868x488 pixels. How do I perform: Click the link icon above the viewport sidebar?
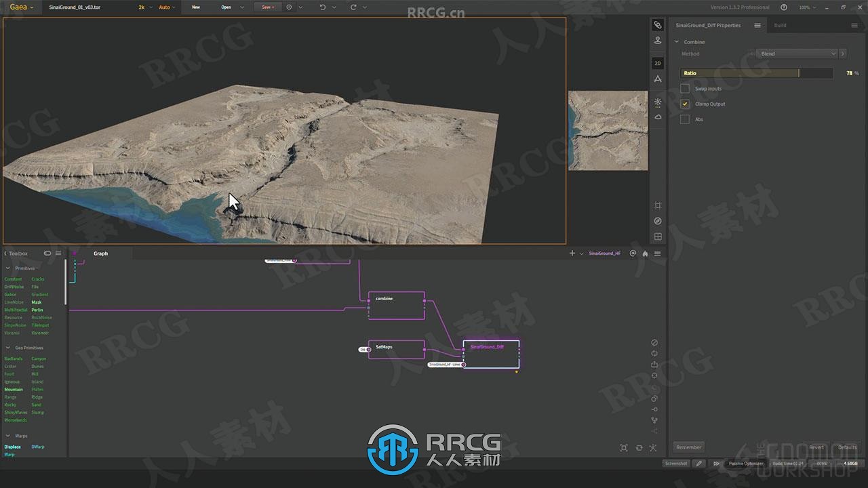tap(658, 25)
